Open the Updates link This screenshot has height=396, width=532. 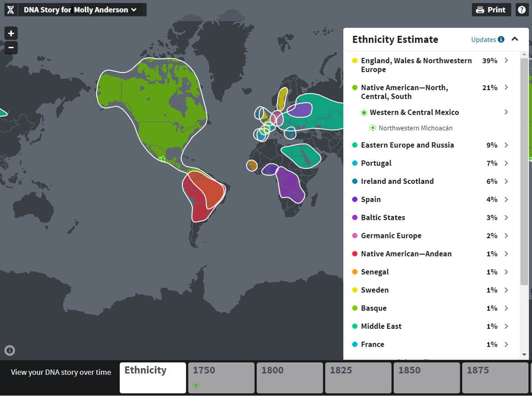pyautogui.click(x=483, y=39)
